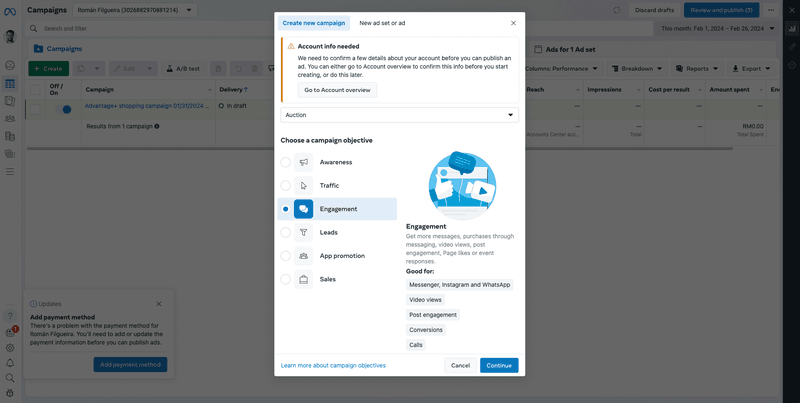Open the All tools hamburger icon
This screenshot has width=800, height=403.
(x=10, y=172)
